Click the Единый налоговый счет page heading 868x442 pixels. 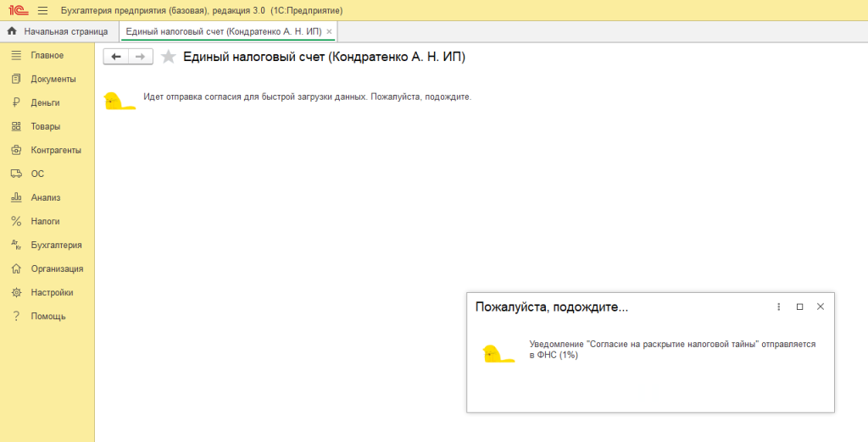coord(325,57)
